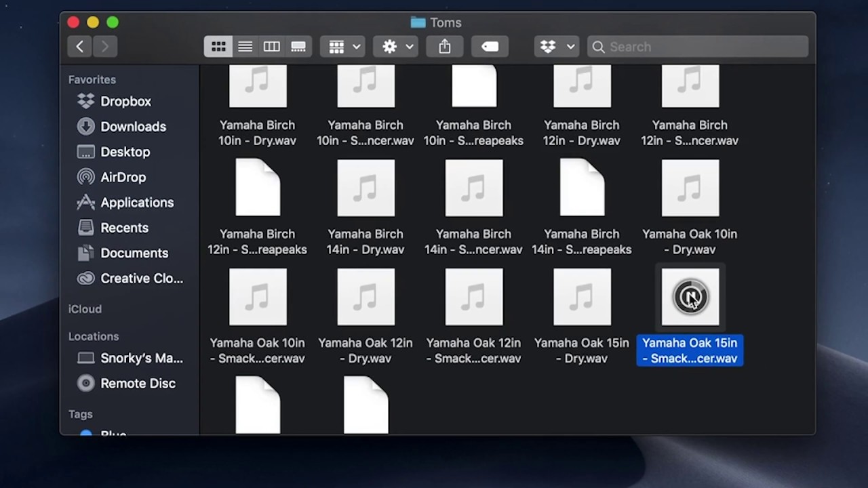This screenshot has height=488, width=868.
Task: Select Snorky's Mac under Locations
Action: pos(130,358)
